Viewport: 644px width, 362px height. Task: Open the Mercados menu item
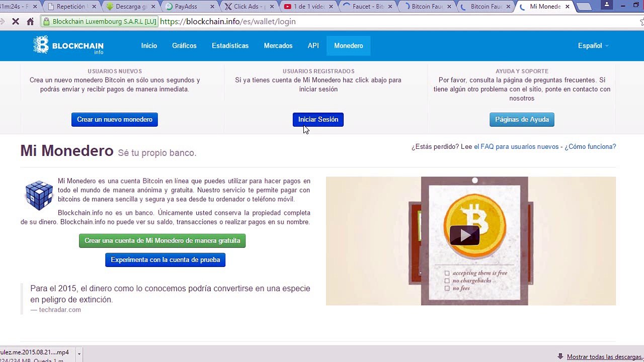click(x=278, y=46)
